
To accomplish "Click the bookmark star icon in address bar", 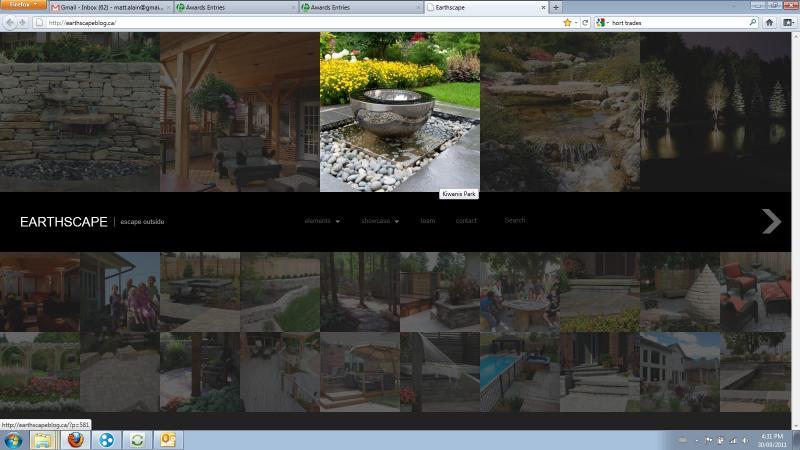I will pos(567,22).
